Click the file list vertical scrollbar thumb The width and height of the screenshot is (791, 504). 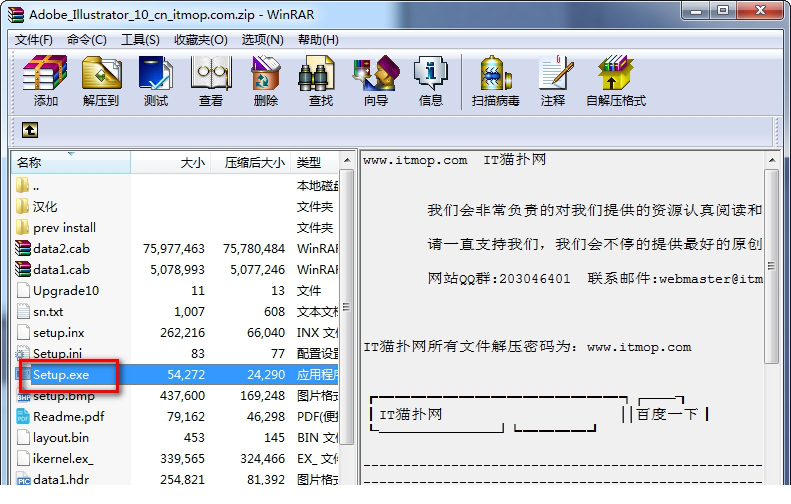[347, 307]
